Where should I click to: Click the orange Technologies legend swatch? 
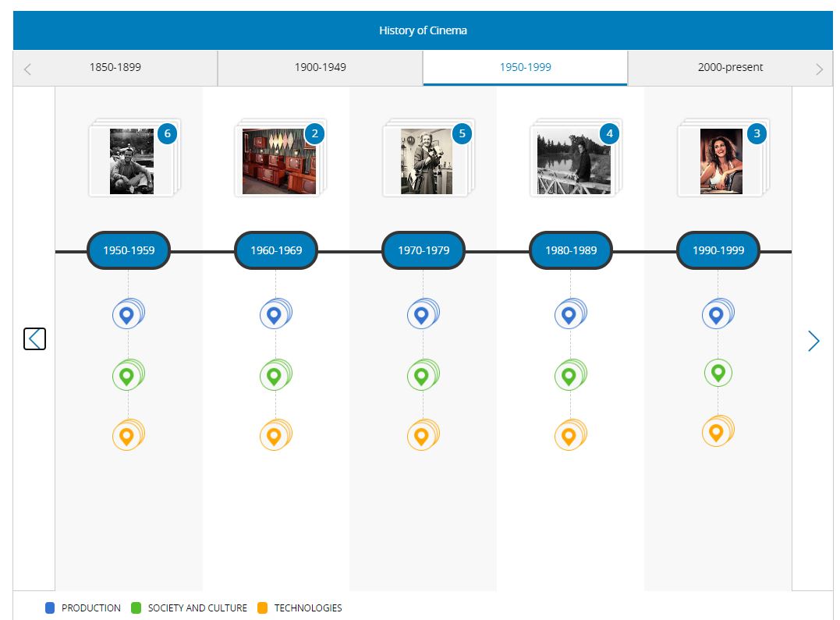coord(262,608)
